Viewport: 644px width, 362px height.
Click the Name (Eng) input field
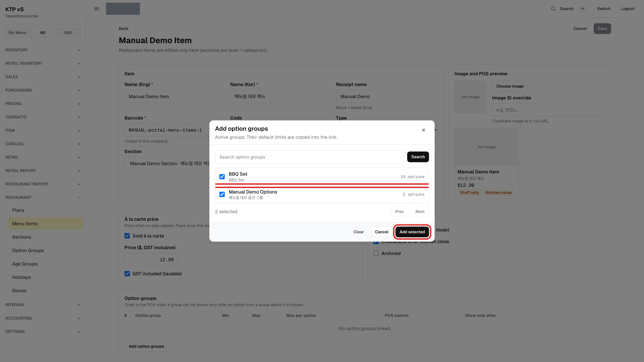click(x=175, y=97)
